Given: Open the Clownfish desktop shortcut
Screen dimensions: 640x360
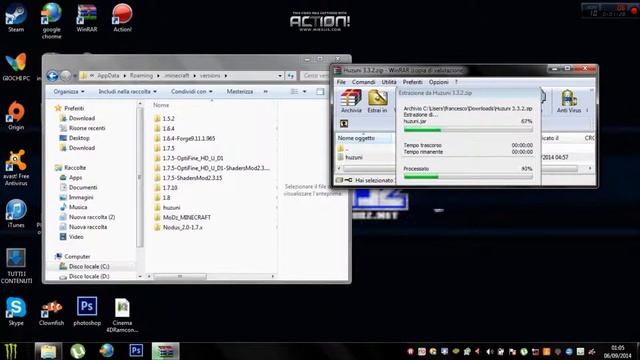Looking at the screenshot, I should point(51,312).
